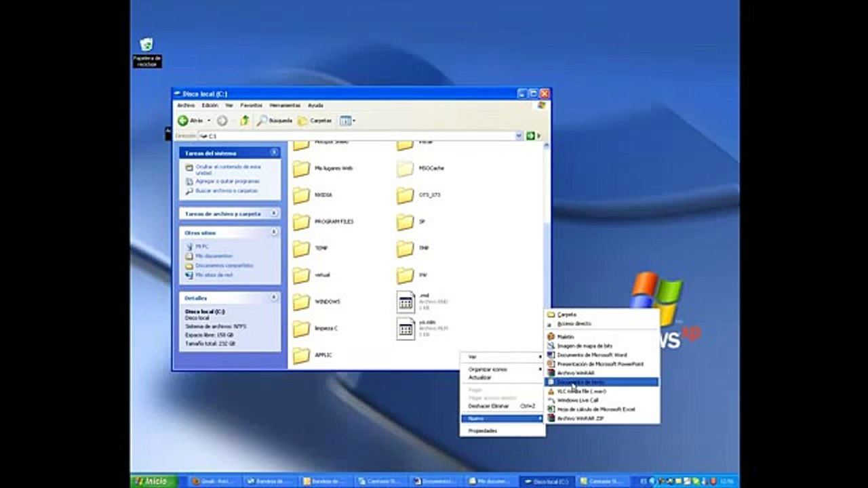Choose Deshacer Eliminar in the context menu
The width and height of the screenshot is (868, 488).
(502, 406)
